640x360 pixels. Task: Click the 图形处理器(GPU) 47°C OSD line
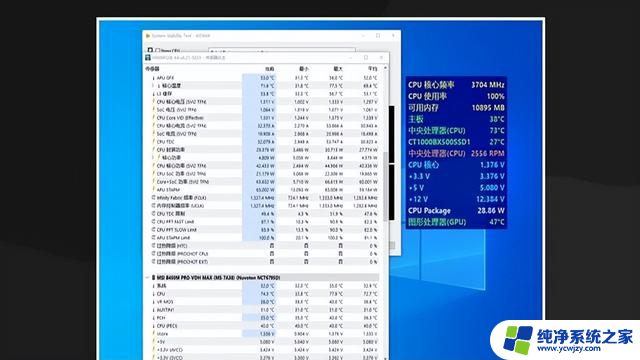pyautogui.click(x=456, y=222)
